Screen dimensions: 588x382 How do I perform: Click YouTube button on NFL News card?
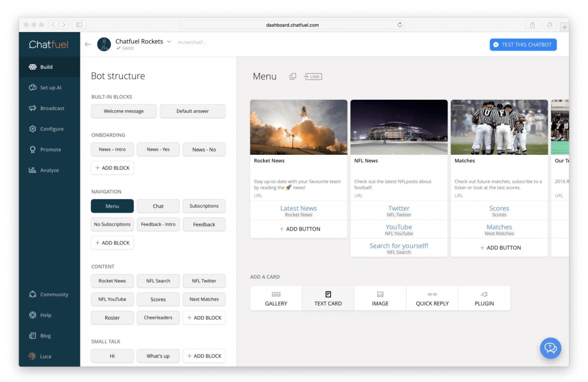[399, 229]
